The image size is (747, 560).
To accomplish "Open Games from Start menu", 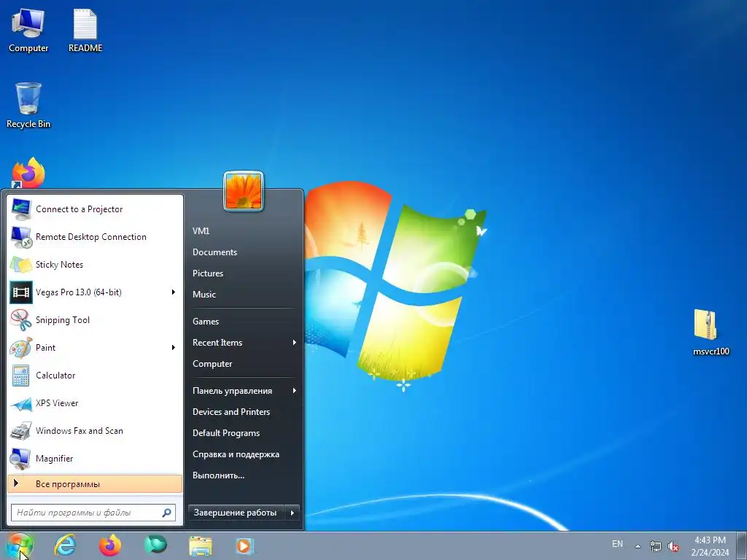I will tap(205, 322).
